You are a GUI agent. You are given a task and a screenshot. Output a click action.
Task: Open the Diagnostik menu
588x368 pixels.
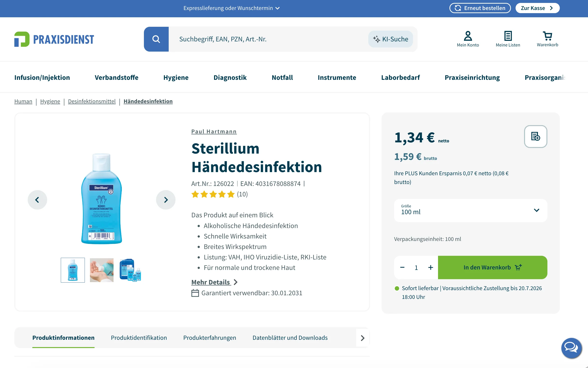point(230,77)
